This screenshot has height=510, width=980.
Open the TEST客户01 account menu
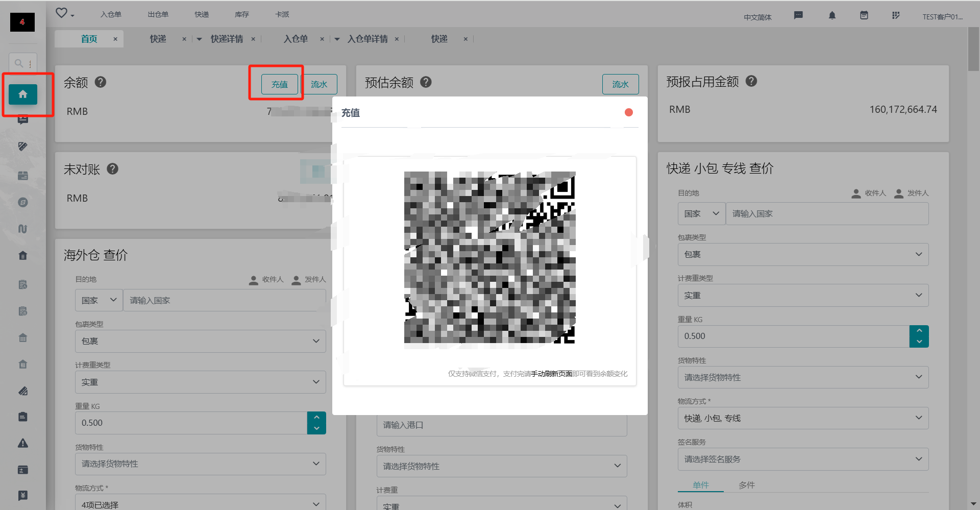coord(942,17)
